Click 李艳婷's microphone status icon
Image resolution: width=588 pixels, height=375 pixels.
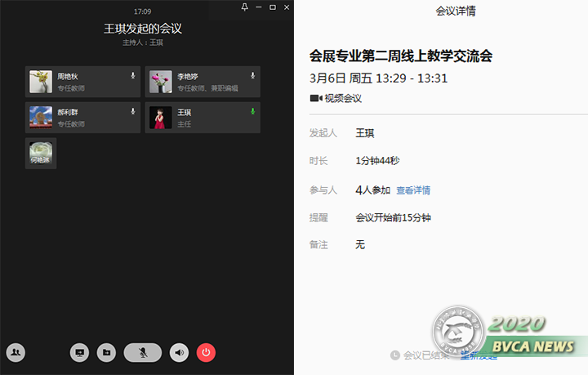pyautogui.click(x=252, y=75)
